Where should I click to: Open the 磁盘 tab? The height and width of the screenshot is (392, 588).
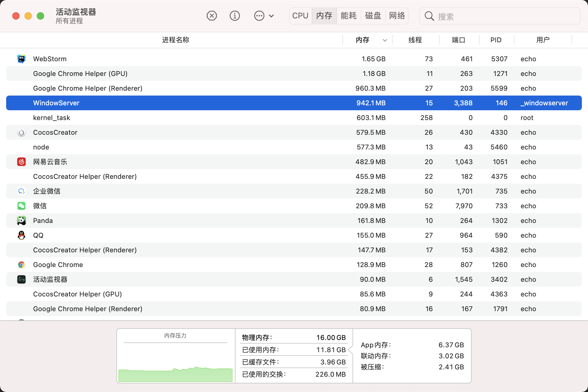point(373,16)
